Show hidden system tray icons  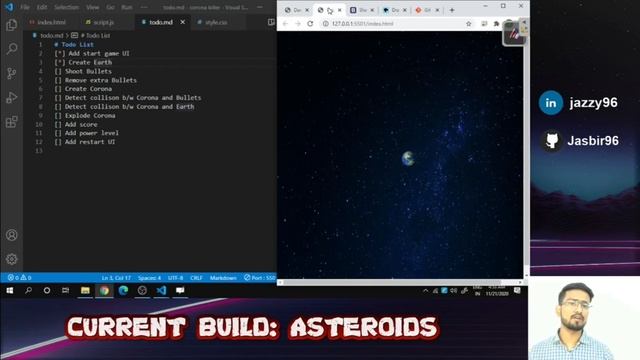[x=425, y=291]
